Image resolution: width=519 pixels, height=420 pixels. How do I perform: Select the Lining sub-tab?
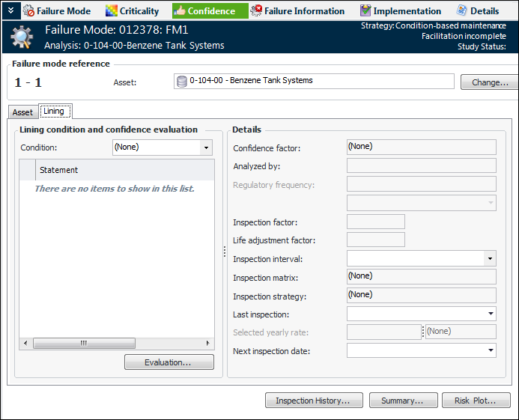54,112
